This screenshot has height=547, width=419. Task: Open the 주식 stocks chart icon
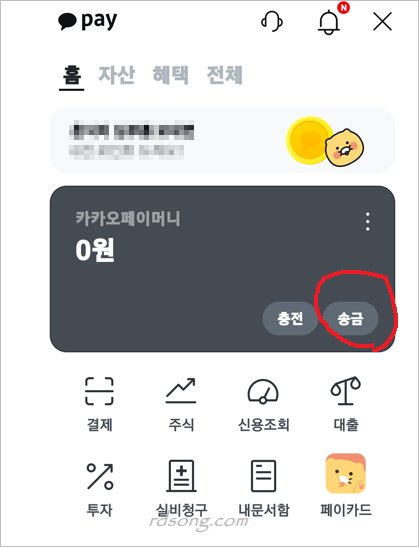181,391
